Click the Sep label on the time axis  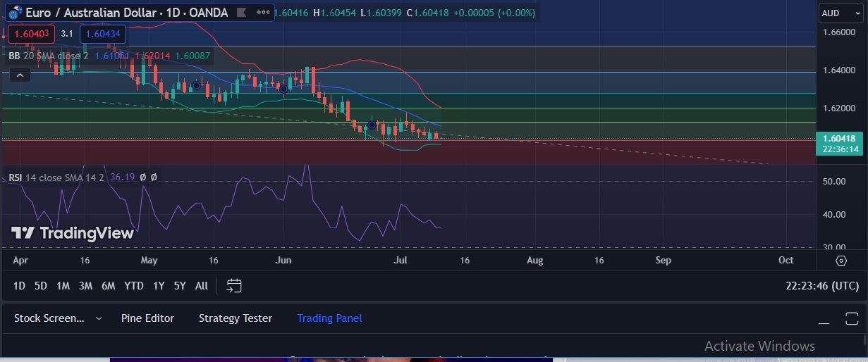click(663, 260)
